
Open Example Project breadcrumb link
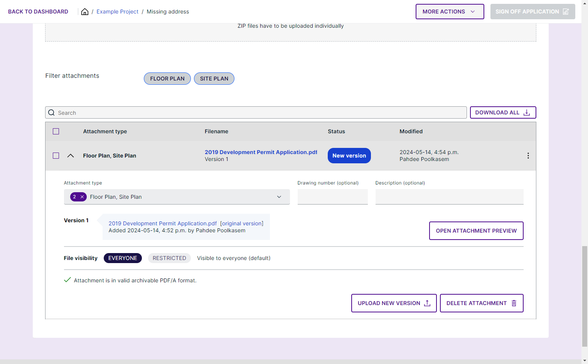pyautogui.click(x=117, y=12)
